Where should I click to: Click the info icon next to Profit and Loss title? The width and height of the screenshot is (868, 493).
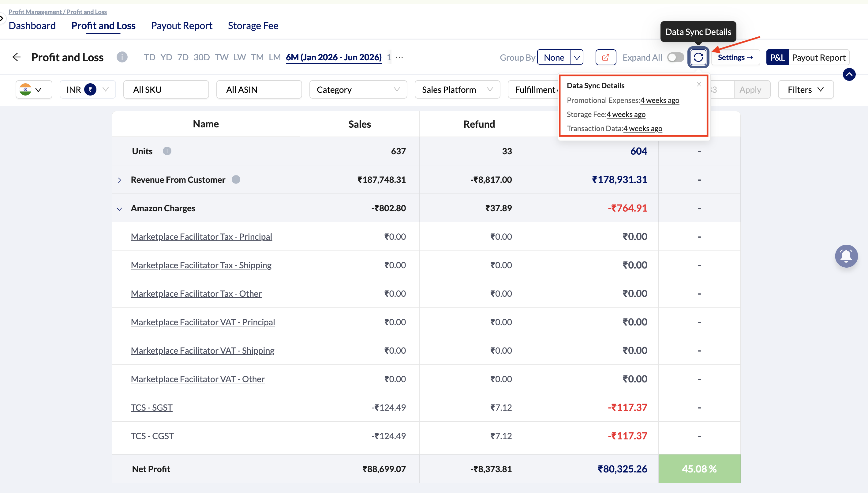pos(122,57)
